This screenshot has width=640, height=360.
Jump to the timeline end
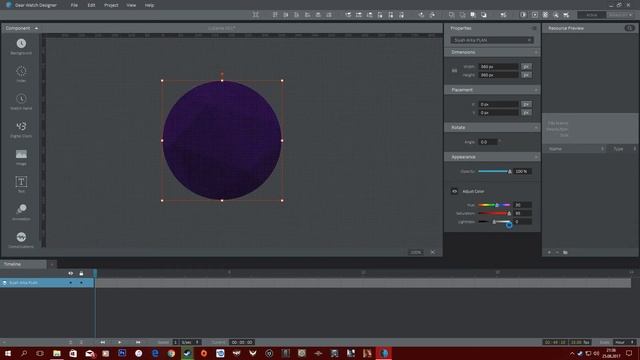(138, 342)
